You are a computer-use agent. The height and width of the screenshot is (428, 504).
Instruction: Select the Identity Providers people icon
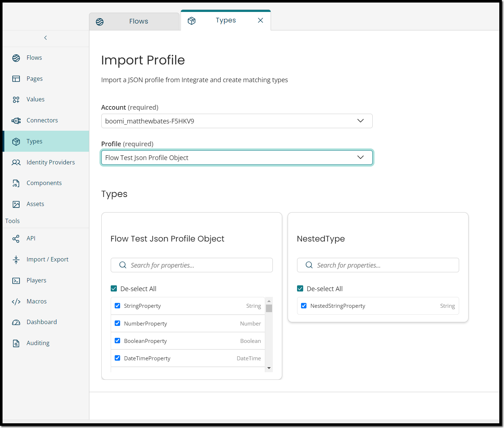(16, 163)
